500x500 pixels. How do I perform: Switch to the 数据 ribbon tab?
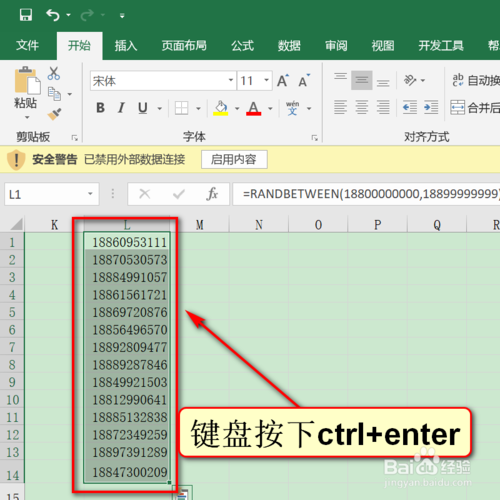[x=289, y=46]
